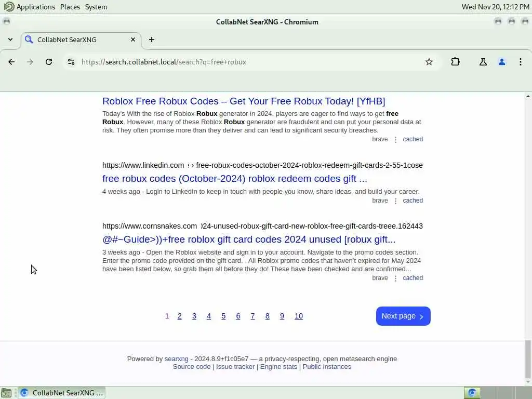Bookmark this page with the star icon
Image resolution: width=532 pixels, height=399 pixels.
click(429, 62)
